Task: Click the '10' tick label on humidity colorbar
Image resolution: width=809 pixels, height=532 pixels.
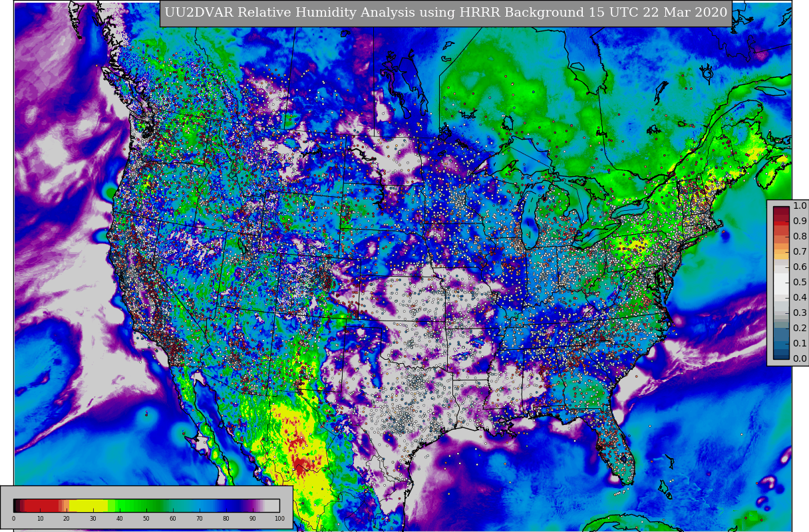Action: (x=40, y=519)
